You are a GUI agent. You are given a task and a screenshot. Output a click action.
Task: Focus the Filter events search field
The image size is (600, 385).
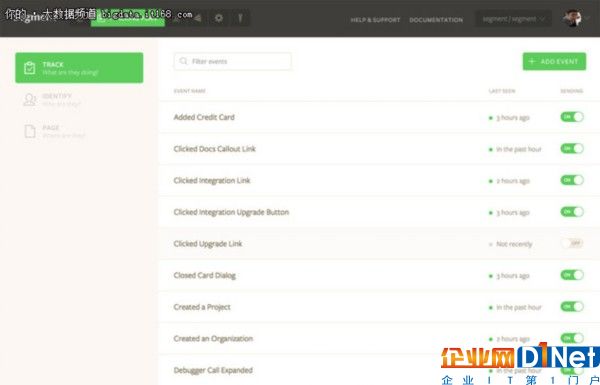click(x=232, y=61)
